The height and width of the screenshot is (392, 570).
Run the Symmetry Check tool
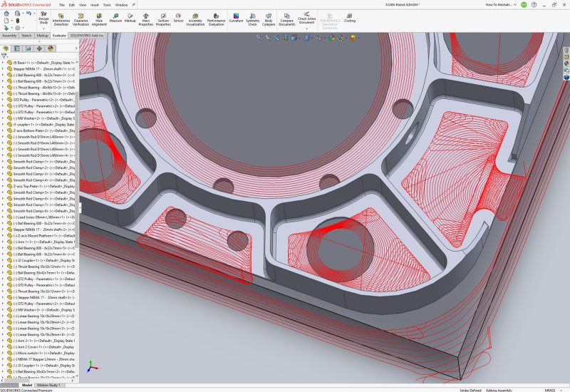point(253,19)
